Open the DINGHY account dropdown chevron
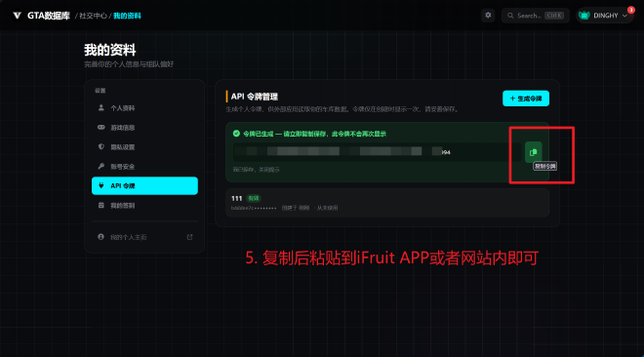This screenshot has height=357, width=644. coord(624,16)
